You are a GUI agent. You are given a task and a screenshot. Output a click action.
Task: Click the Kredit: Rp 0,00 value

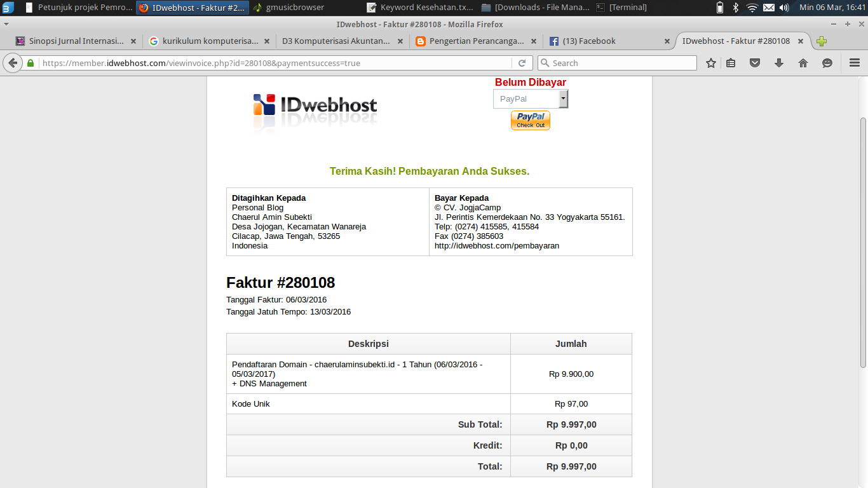pos(571,445)
